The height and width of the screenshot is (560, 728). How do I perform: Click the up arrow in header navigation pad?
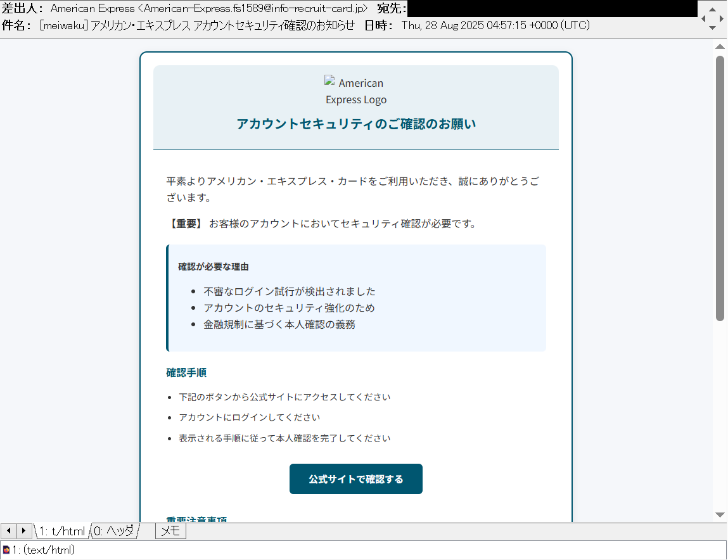pyautogui.click(x=712, y=10)
